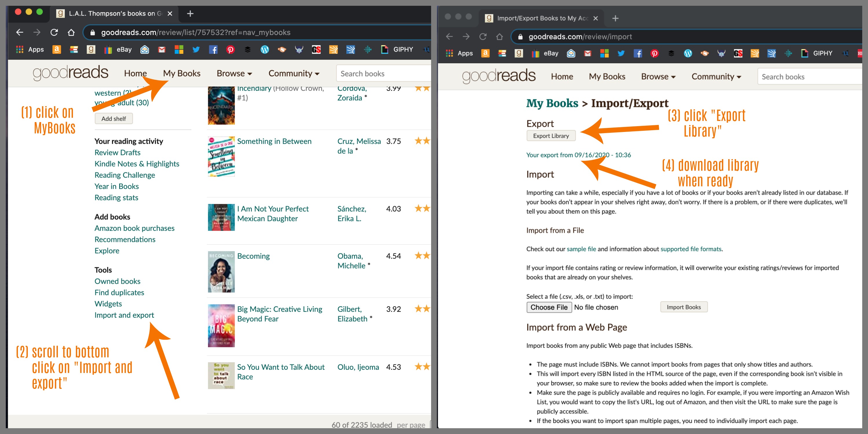
Task: Select My Books in the left Goodreads nav
Action: 182,73
